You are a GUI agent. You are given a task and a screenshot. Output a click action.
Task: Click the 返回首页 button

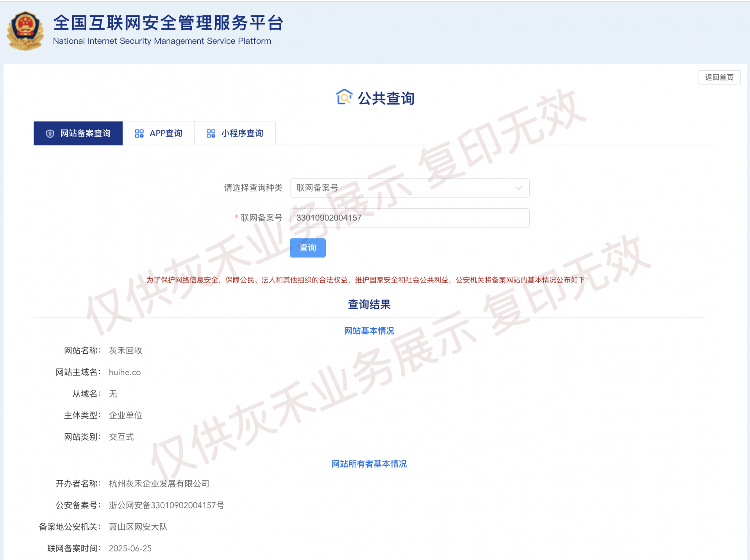pyautogui.click(x=719, y=77)
